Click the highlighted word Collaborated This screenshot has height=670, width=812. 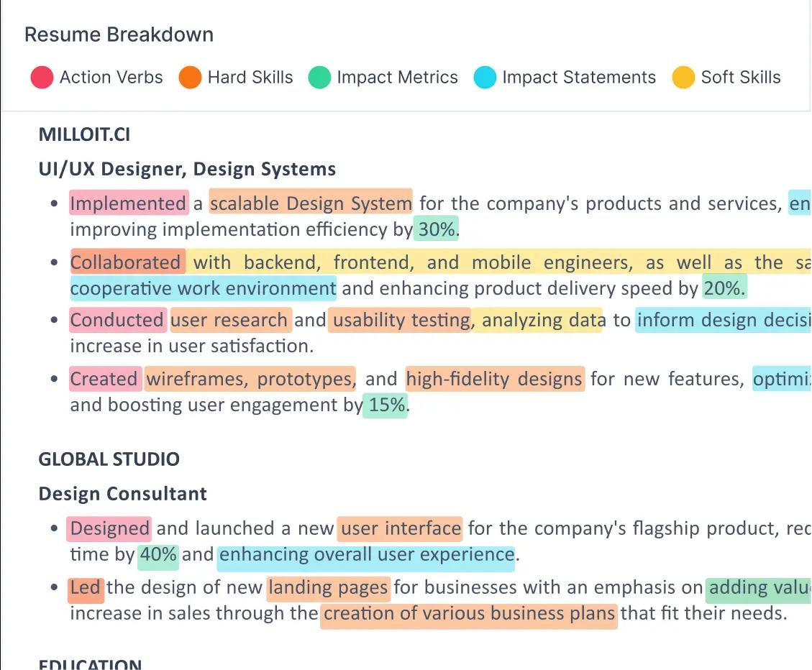(127, 262)
